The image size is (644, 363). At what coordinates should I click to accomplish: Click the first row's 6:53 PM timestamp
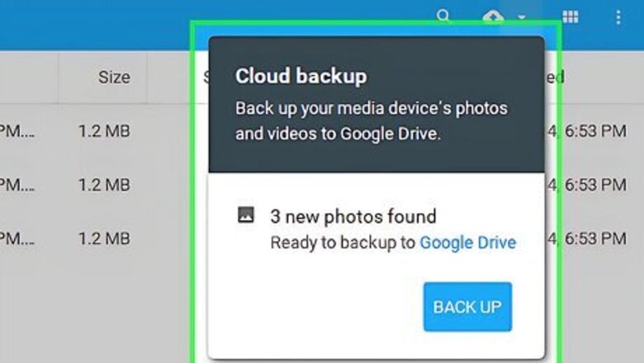click(594, 130)
